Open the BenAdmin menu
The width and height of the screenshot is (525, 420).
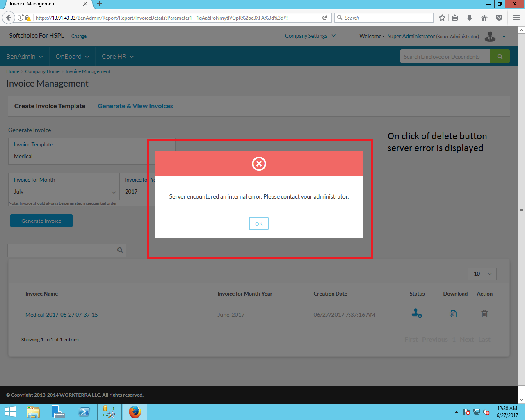coord(24,57)
